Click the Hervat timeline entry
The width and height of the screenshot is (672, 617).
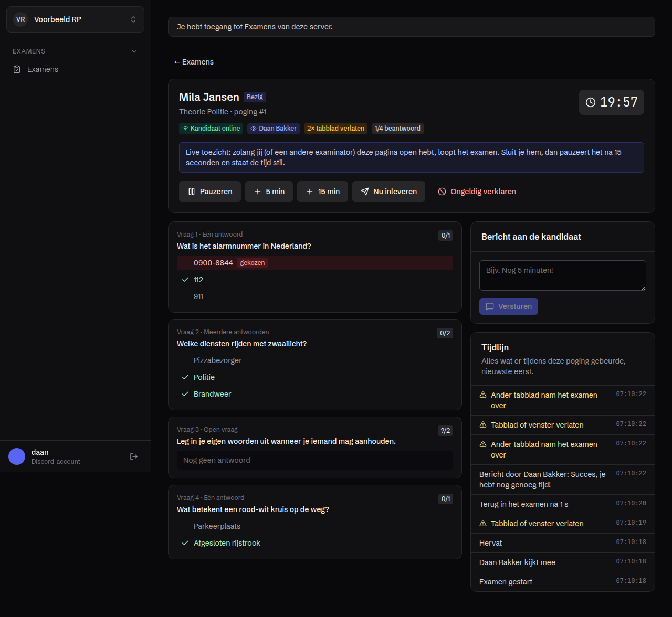[x=563, y=543]
